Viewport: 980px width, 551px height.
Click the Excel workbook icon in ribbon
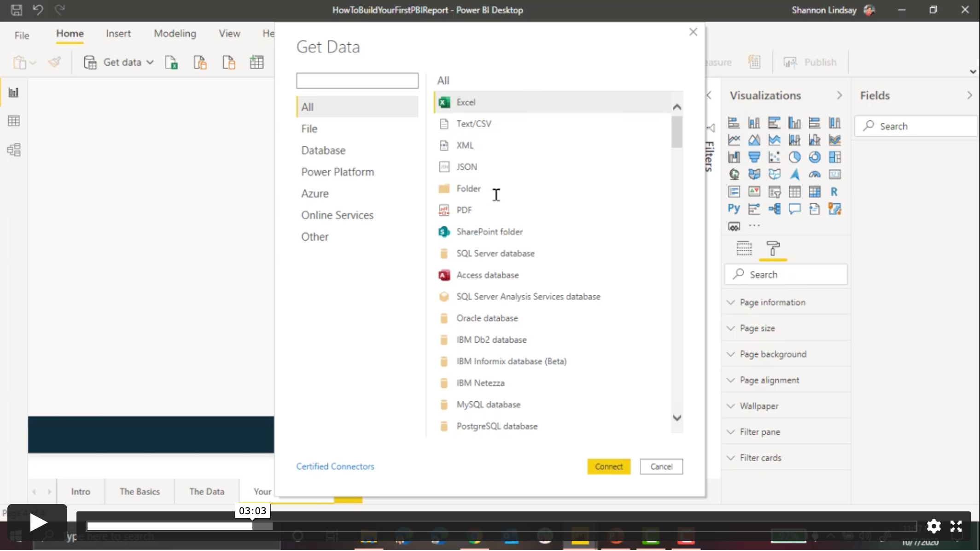(x=171, y=62)
